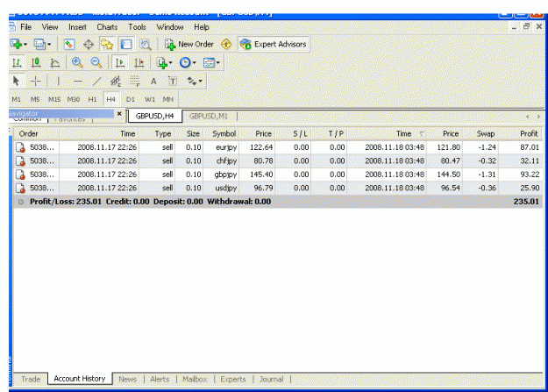Draw a Vertical Line tool
The width and height of the screenshot is (548, 392).
(x=59, y=82)
